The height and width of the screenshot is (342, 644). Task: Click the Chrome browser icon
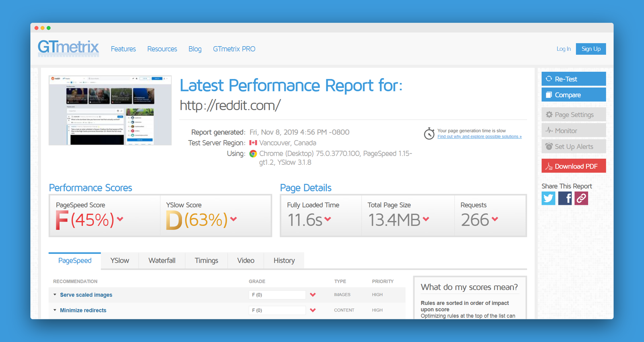[253, 153]
